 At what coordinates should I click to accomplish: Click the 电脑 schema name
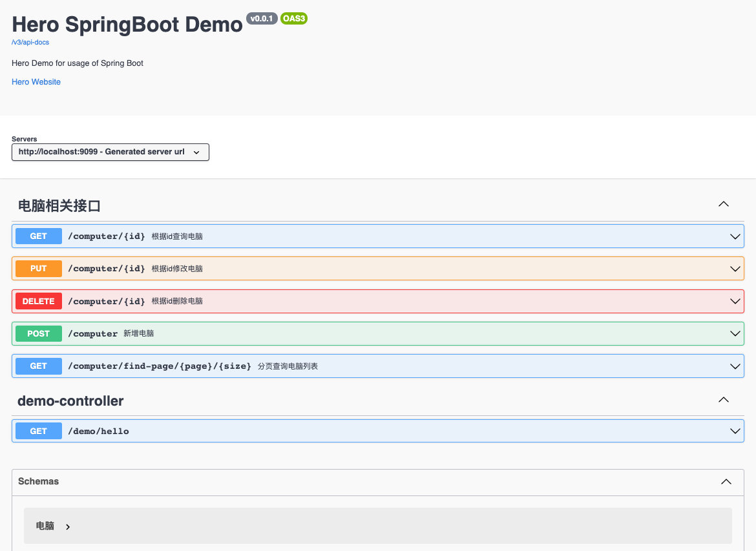45,526
